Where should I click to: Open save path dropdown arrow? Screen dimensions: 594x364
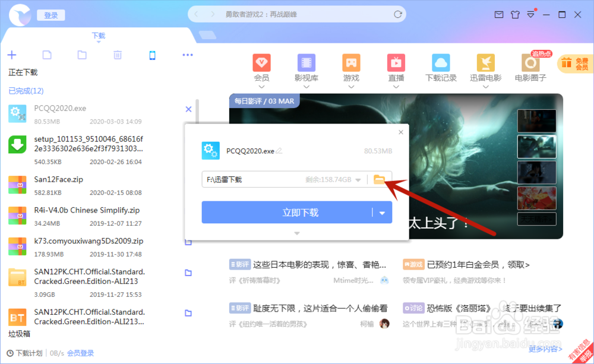coord(358,180)
